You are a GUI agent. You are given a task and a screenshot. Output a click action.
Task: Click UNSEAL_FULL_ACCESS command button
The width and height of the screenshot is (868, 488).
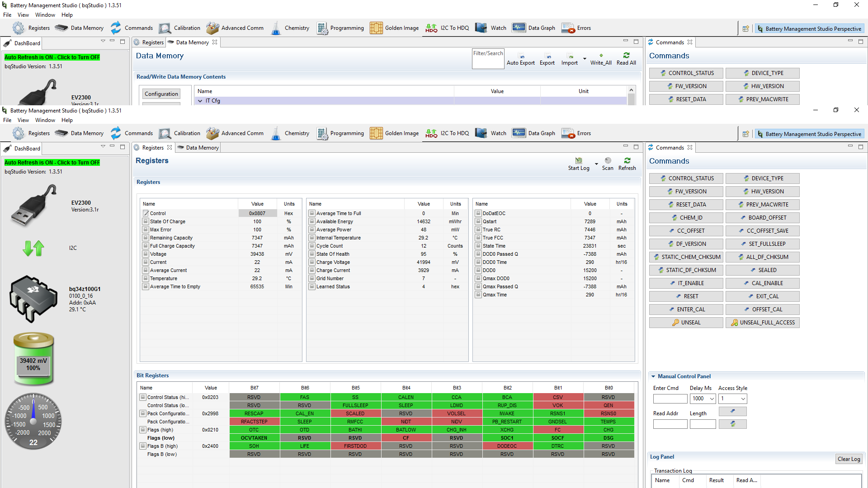tap(763, 323)
